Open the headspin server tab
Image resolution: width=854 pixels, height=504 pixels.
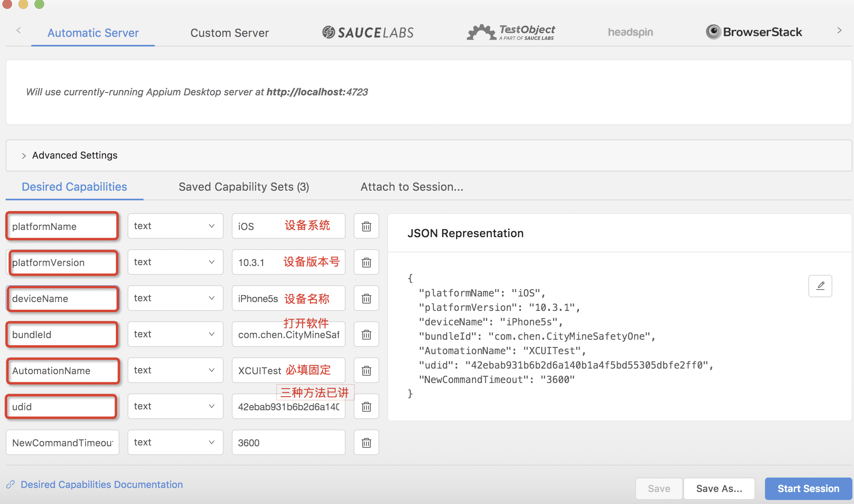[x=630, y=32]
